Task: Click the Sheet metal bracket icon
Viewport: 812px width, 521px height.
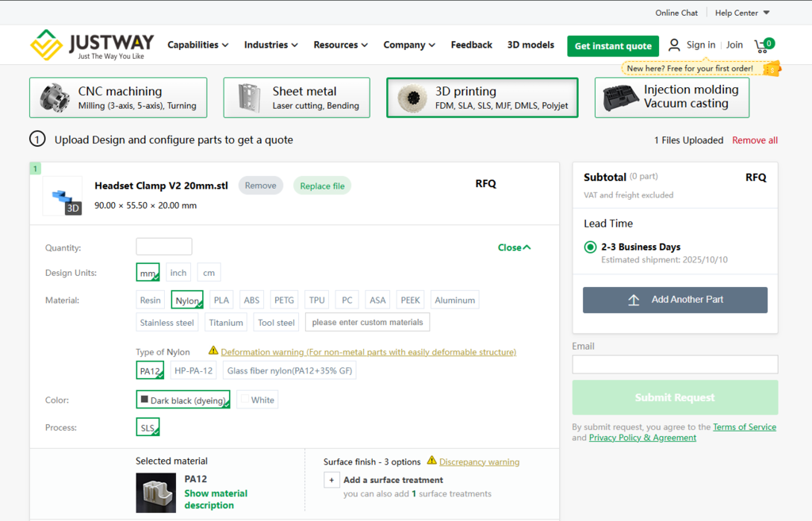Action: (250, 98)
